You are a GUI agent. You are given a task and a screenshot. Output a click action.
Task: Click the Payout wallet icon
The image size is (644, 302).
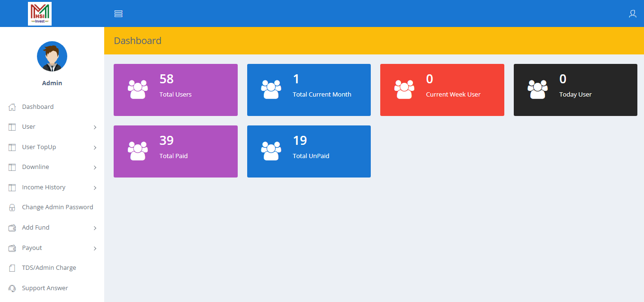[x=12, y=248]
